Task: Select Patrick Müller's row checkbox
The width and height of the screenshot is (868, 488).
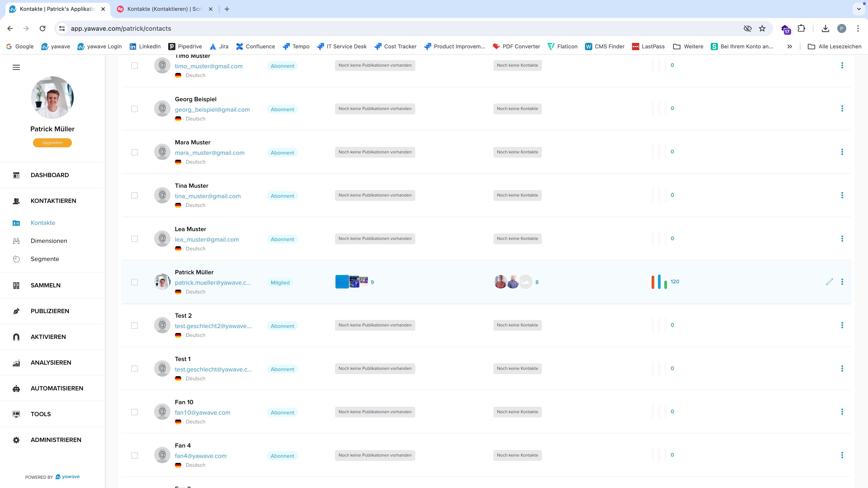Action: tap(134, 282)
